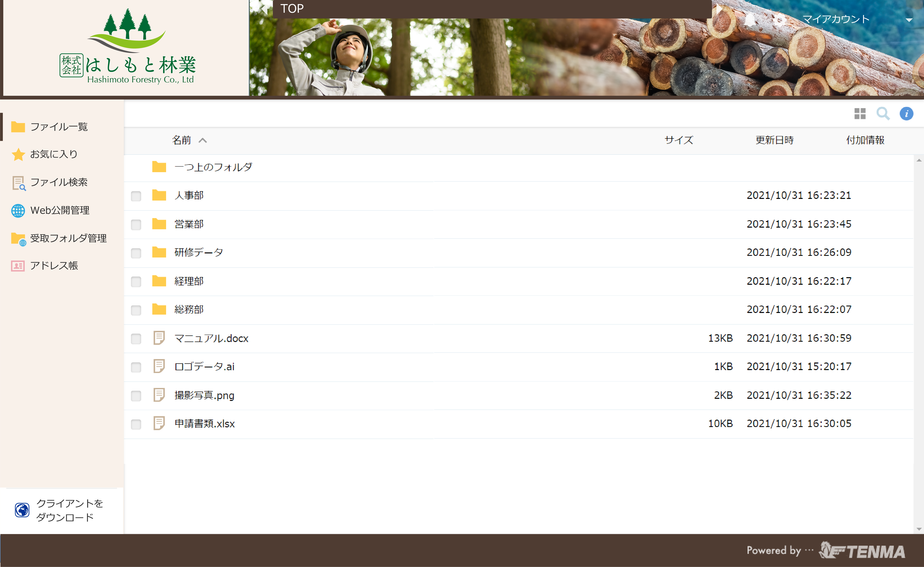Image resolution: width=924 pixels, height=567 pixels.
Task: Click the はしもと林業 company logo
Action: click(x=127, y=46)
